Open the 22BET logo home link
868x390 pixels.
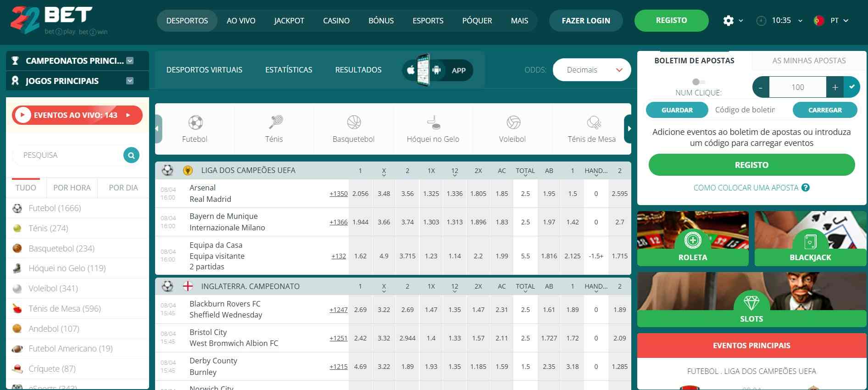pos(59,21)
